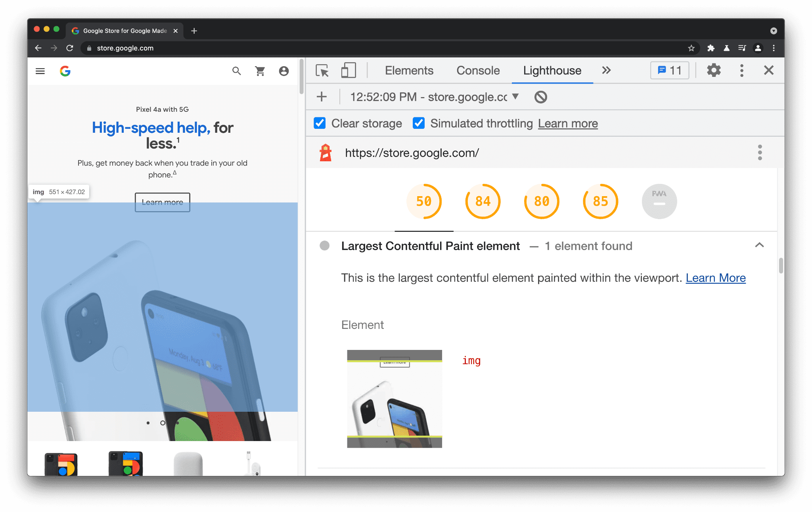Viewport: 812px width, 512px height.
Task: Click the block report icon next to URL
Action: (x=541, y=96)
